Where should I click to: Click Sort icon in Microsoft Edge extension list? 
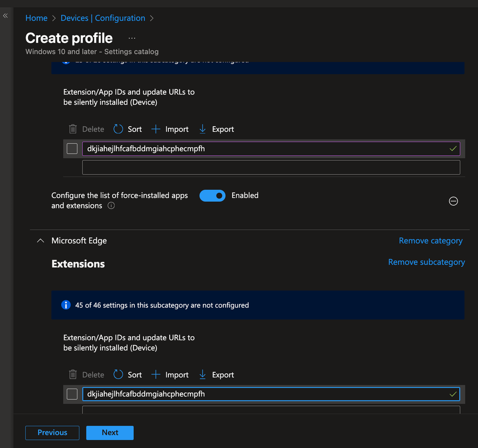pos(118,375)
